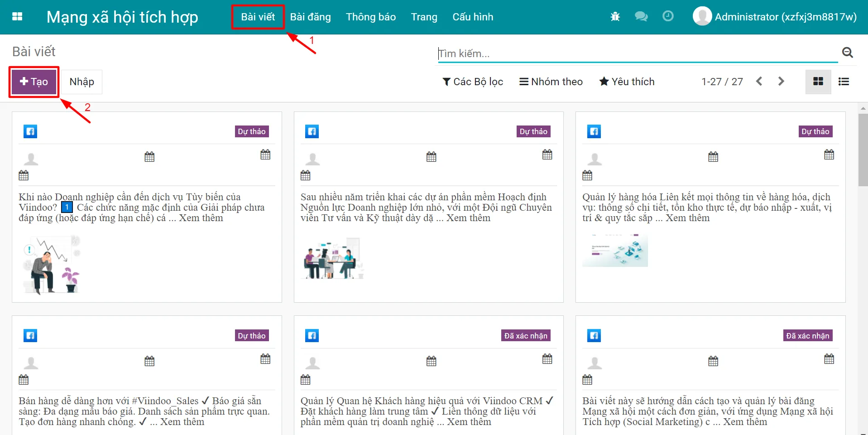Go to previous page arrow
This screenshot has height=435, width=868.
tap(759, 81)
